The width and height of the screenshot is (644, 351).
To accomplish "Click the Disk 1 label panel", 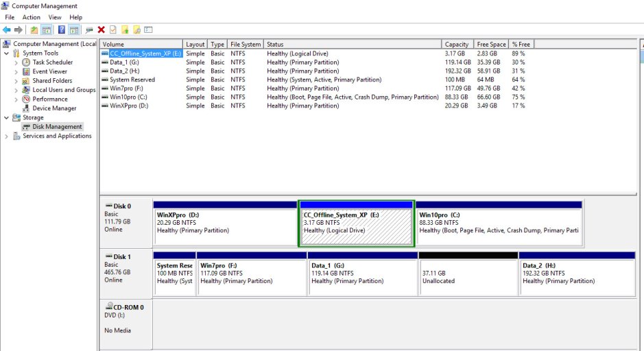I will [x=126, y=274].
